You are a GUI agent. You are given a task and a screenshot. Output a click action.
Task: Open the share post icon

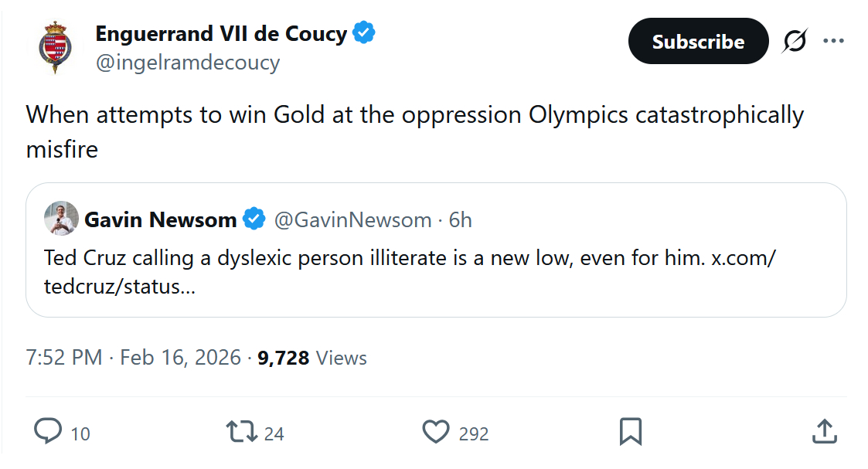[824, 431]
